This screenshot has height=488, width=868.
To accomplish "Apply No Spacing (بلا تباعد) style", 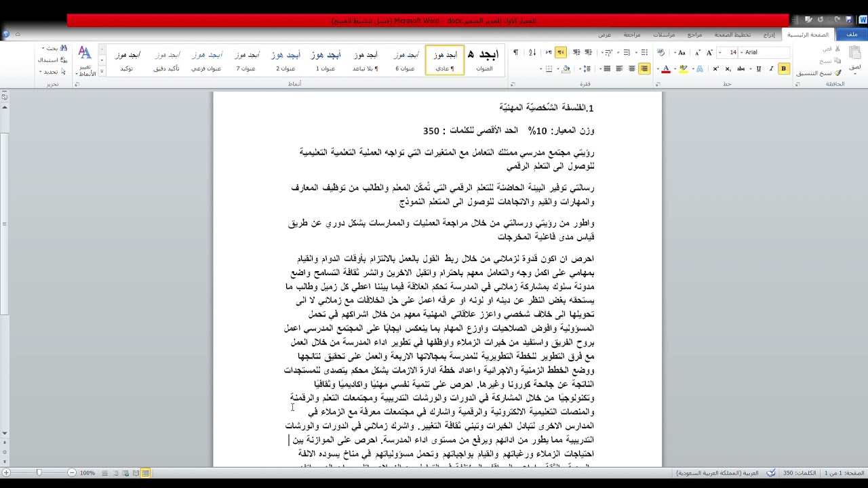I will click(366, 60).
